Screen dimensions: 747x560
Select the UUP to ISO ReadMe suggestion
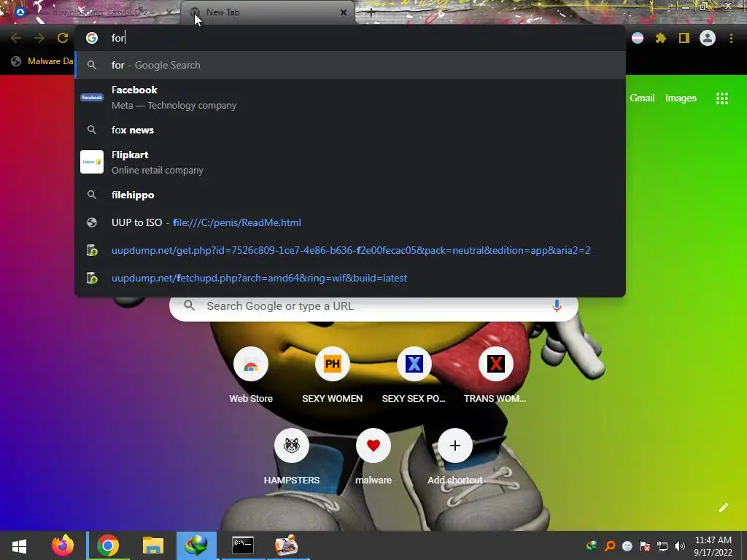click(350, 222)
